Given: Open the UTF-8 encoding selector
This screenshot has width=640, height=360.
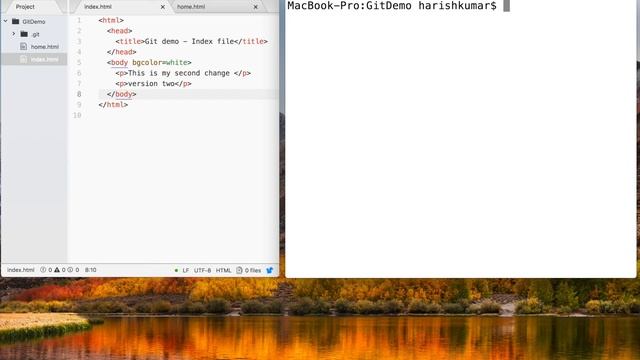Looking at the screenshot, I should [202, 270].
